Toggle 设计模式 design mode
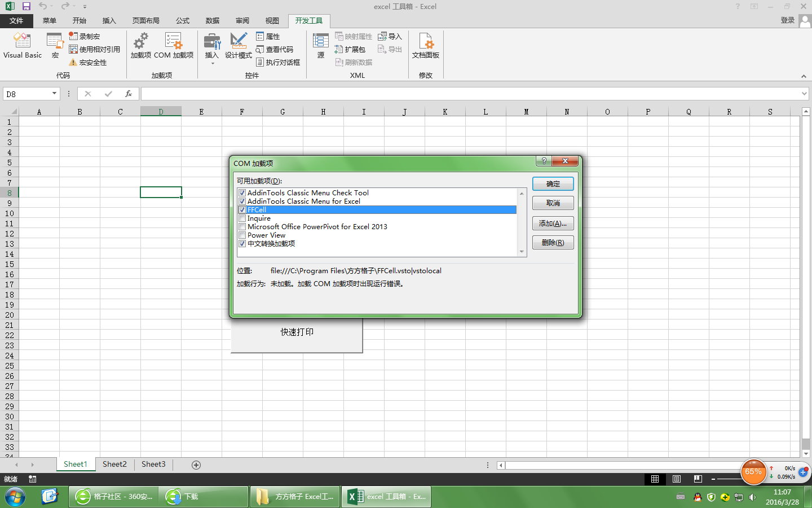 pyautogui.click(x=238, y=46)
